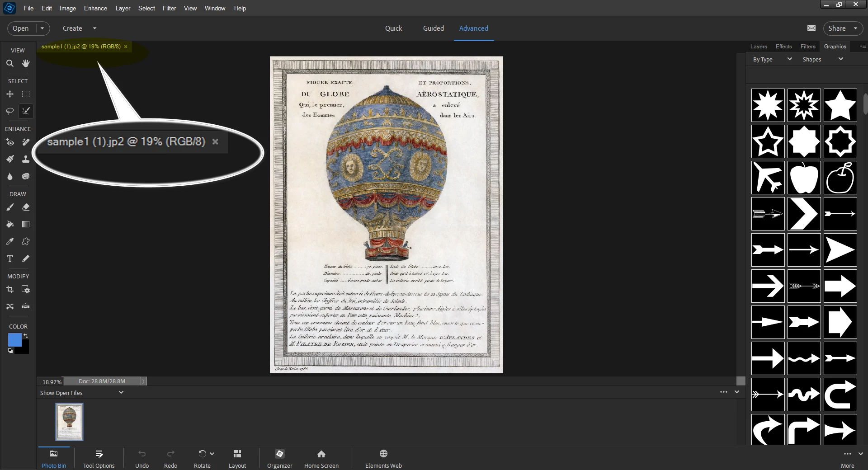Select the Recompose tool
868x470 pixels.
click(x=26, y=289)
